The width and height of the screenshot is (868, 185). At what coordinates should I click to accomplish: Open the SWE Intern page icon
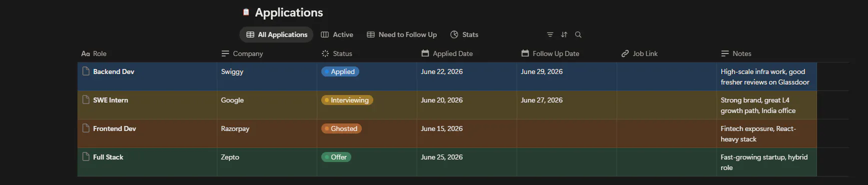tap(86, 99)
